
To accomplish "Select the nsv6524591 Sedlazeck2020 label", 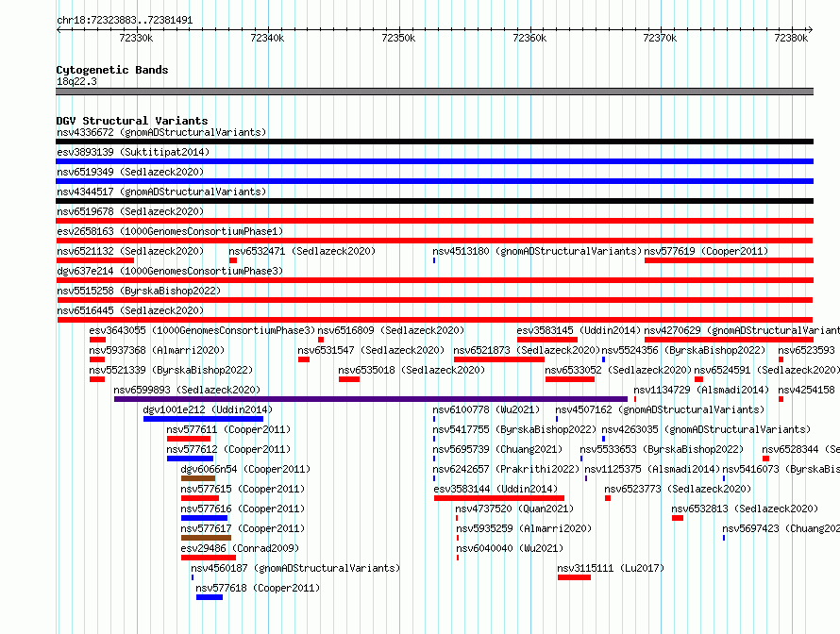I will [x=767, y=370].
